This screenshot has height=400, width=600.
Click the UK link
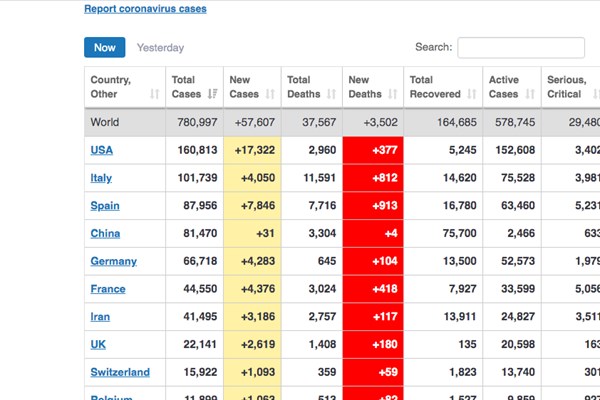[98, 344]
